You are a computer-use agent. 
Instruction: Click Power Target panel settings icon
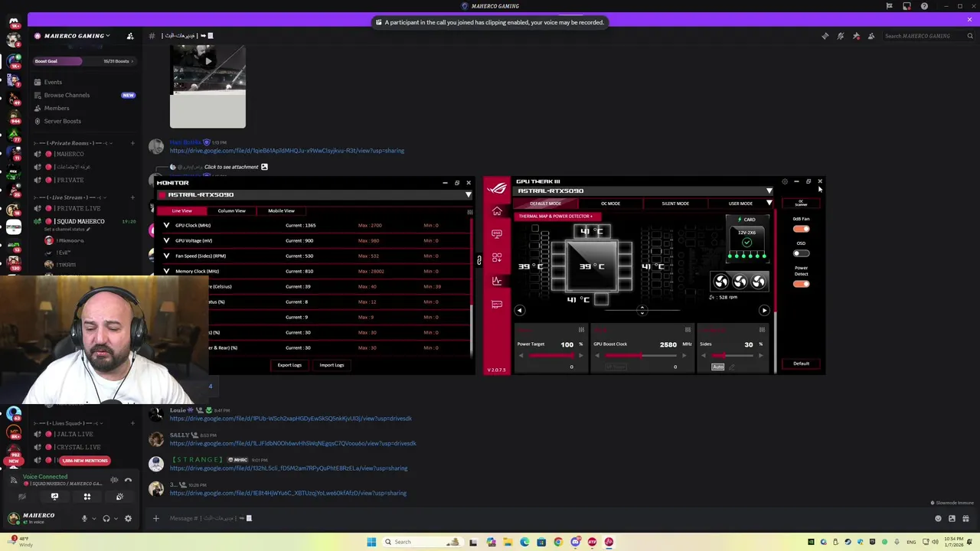click(x=581, y=330)
